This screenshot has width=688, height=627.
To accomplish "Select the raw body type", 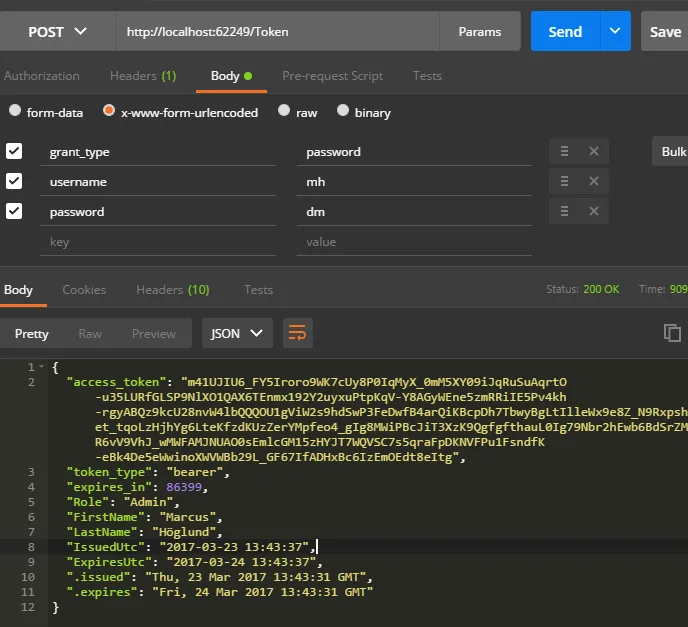I will (x=284, y=110).
